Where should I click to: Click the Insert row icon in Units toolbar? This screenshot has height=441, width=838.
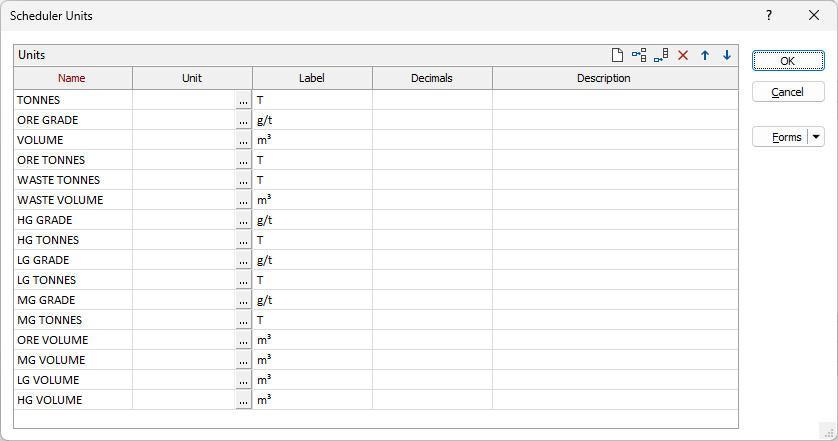639,55
